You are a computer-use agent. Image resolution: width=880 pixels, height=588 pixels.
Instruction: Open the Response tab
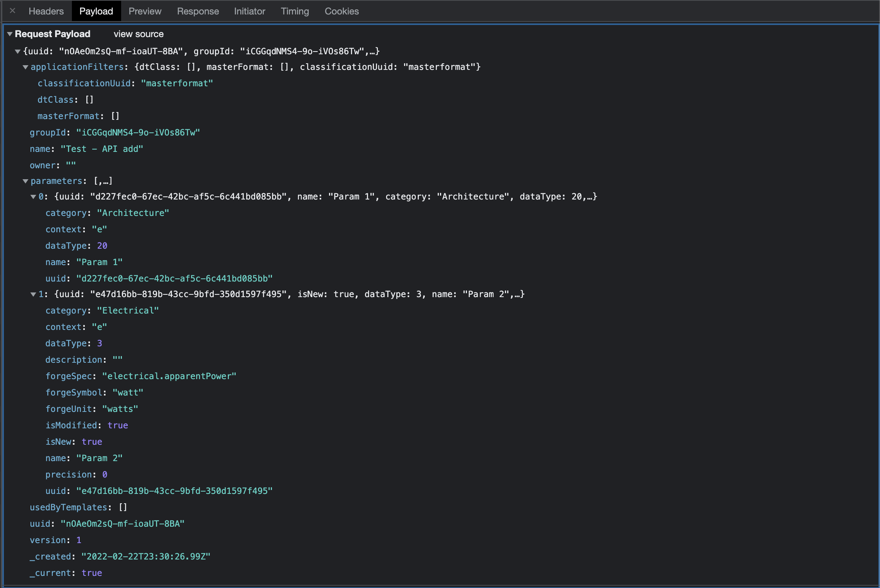[198, 11]
